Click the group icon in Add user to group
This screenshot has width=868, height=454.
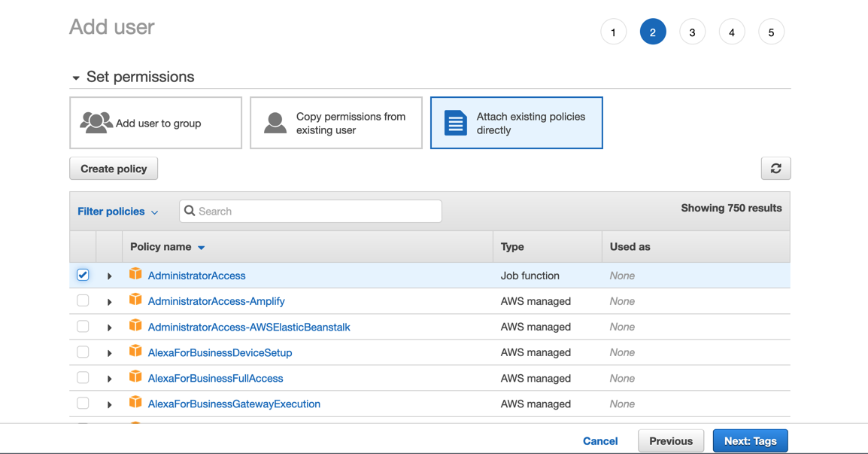point(96,123)
